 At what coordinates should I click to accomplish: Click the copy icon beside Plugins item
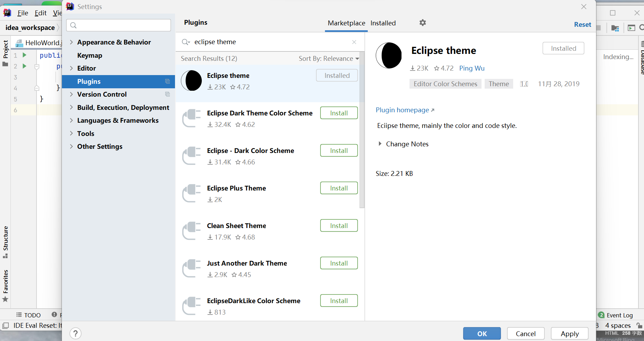[x=167, y=81]
